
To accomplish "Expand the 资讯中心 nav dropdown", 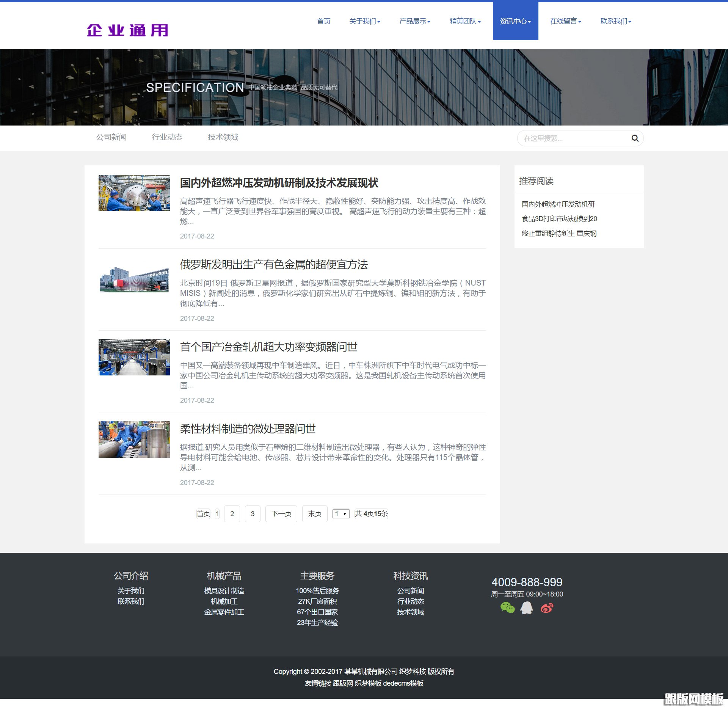I will (x=515, y=21).
